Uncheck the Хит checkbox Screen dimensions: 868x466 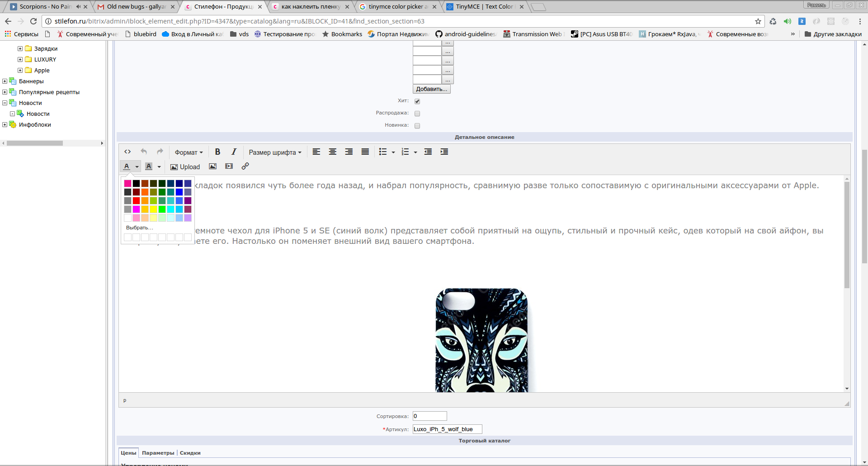click(x=417, y=101)
